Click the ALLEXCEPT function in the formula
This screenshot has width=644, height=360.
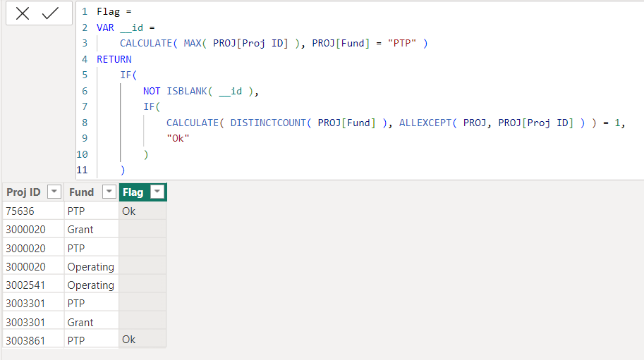pos(425,123)
